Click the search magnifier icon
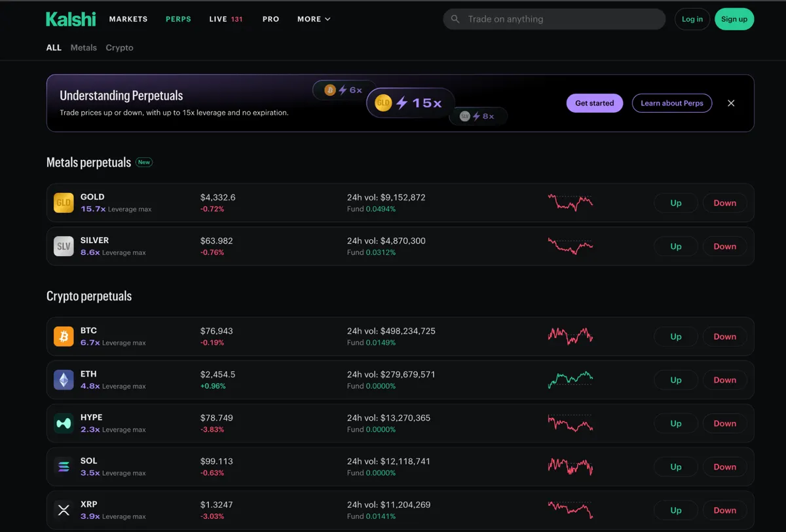The height and width of the screenshot is (532, 786). pos(456,19)
